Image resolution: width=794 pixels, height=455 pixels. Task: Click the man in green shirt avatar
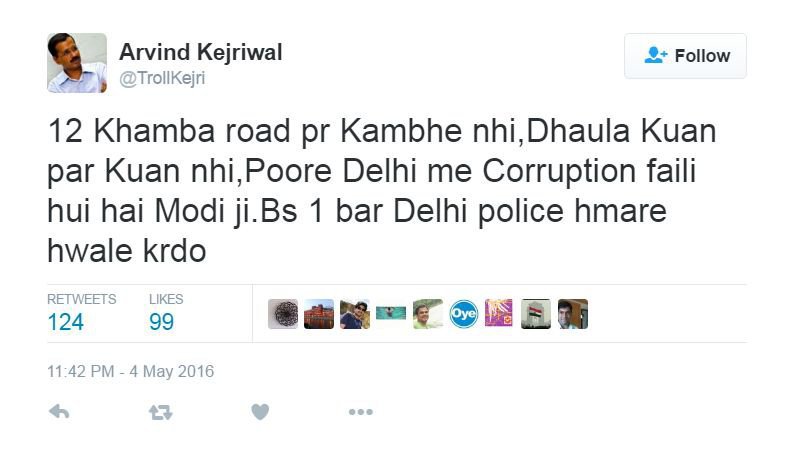coord(427,314)
